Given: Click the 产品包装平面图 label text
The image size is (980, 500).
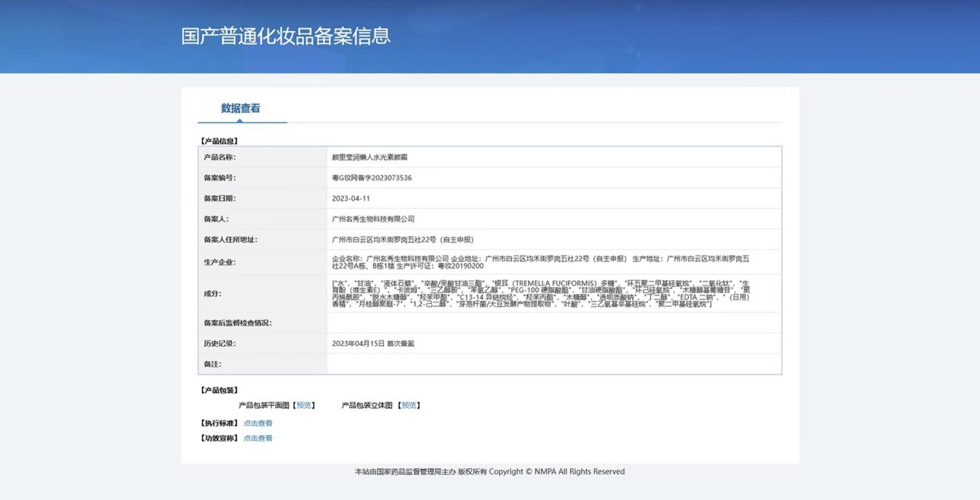Looking at the screenshot, I should pyautogui.click(x=264, y=406).
